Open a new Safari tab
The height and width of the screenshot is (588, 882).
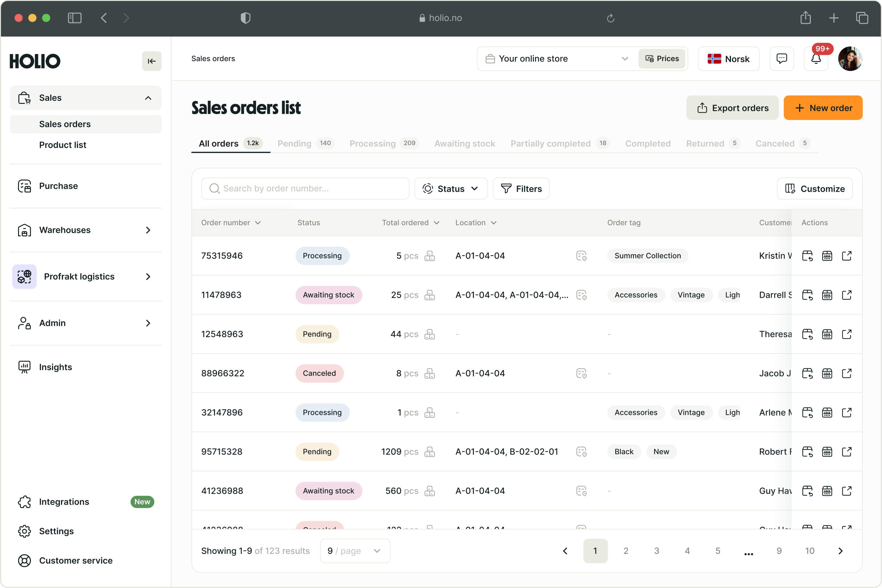pyautogui.click(x=834, y=18)
